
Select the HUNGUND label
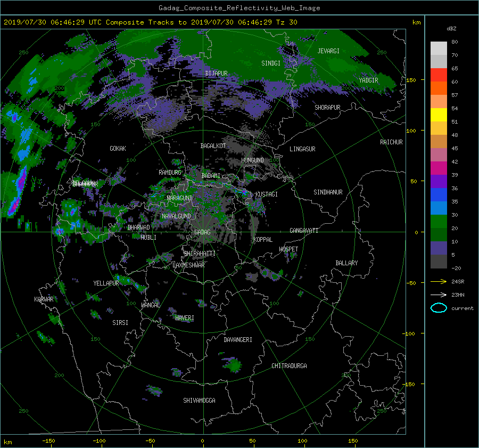pyautogui.click(x=252, y=160)
